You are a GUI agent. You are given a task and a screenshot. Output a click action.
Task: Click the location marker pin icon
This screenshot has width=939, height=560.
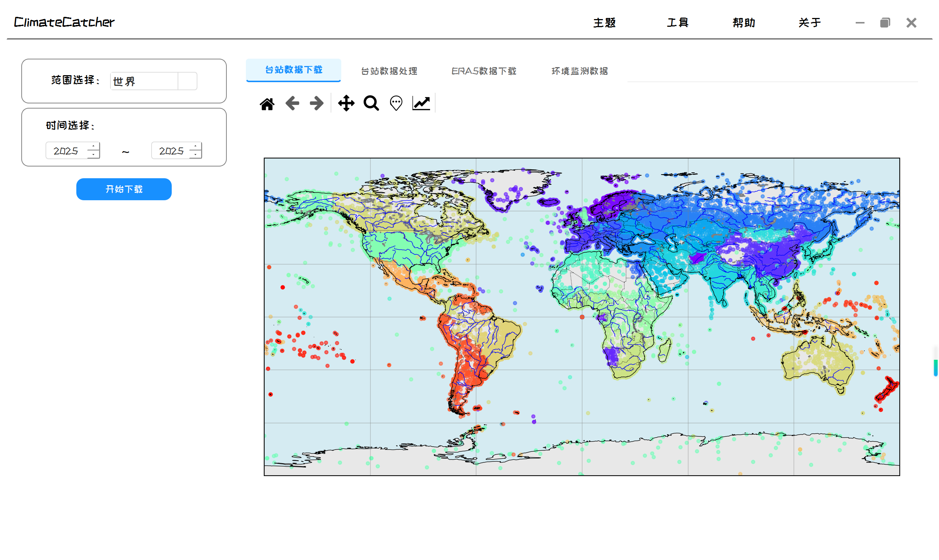click(396, 103)
